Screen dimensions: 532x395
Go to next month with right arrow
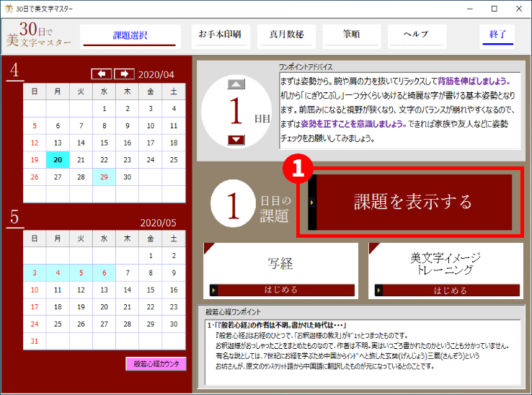(x=124, y=74)
